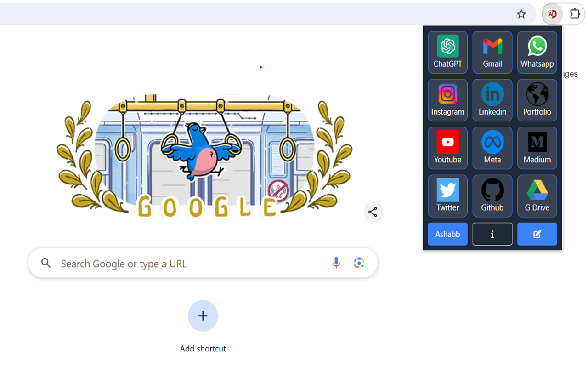Open the Youtube shortcut tile
The image size is (588, 368).
tap(447, 148)
